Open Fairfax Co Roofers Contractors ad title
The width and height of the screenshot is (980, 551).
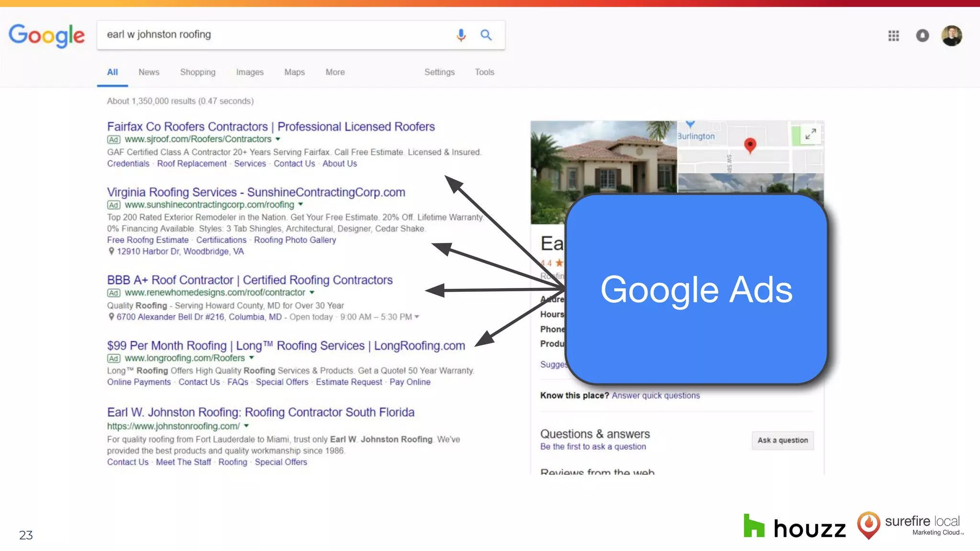click(x=271, y=126)
